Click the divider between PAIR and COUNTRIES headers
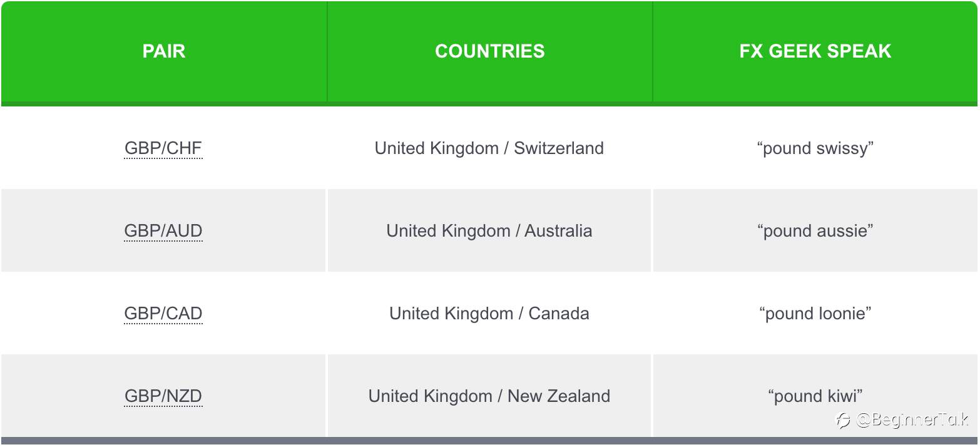 tap(327, 51)
